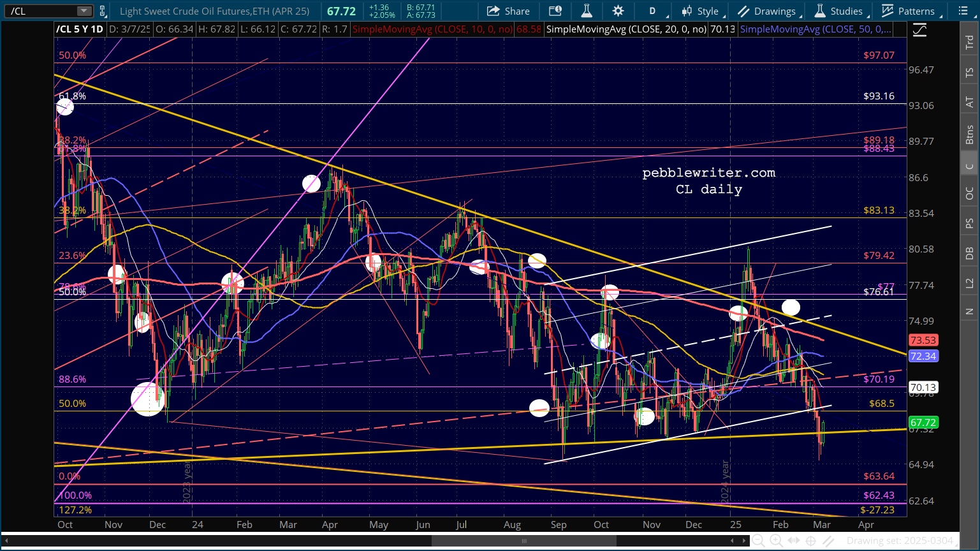Open the Btns side tab
This screenshot has height=551, width=980.
[x=969, y=134]
